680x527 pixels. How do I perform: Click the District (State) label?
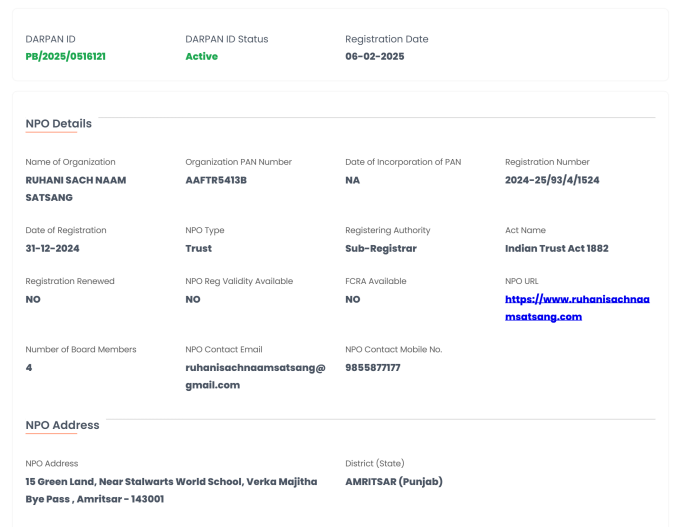[x=375, y=463]
